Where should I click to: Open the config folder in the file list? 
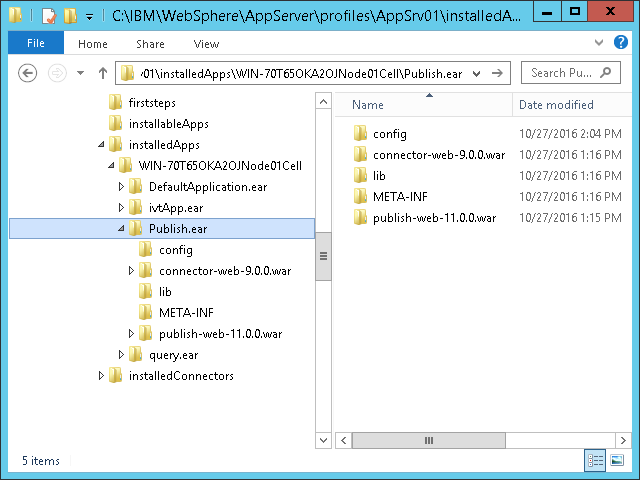tap(389, 133)
